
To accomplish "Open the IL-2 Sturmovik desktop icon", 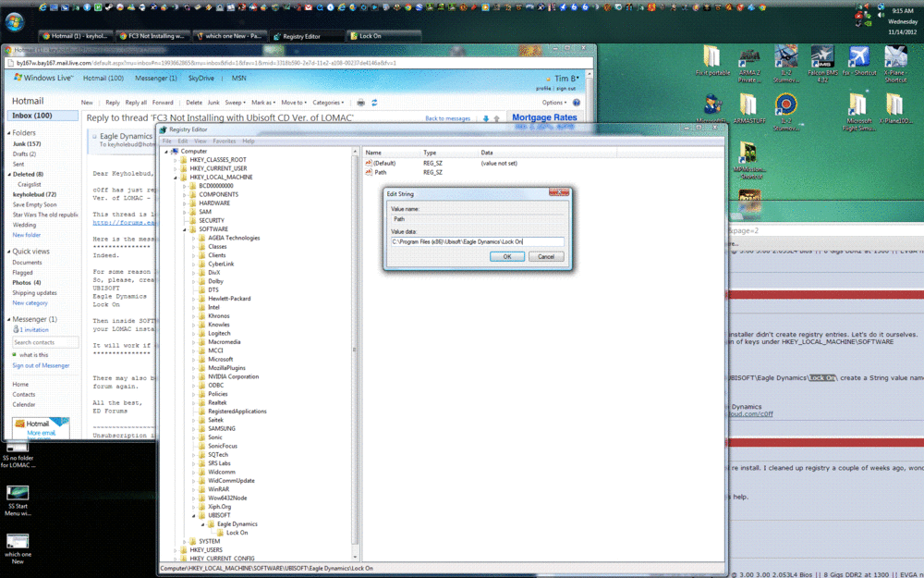I will tap(785, 55).
